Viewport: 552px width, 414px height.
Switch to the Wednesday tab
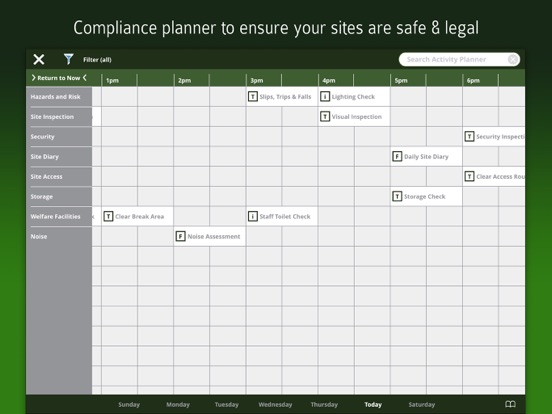coord(275,404)
